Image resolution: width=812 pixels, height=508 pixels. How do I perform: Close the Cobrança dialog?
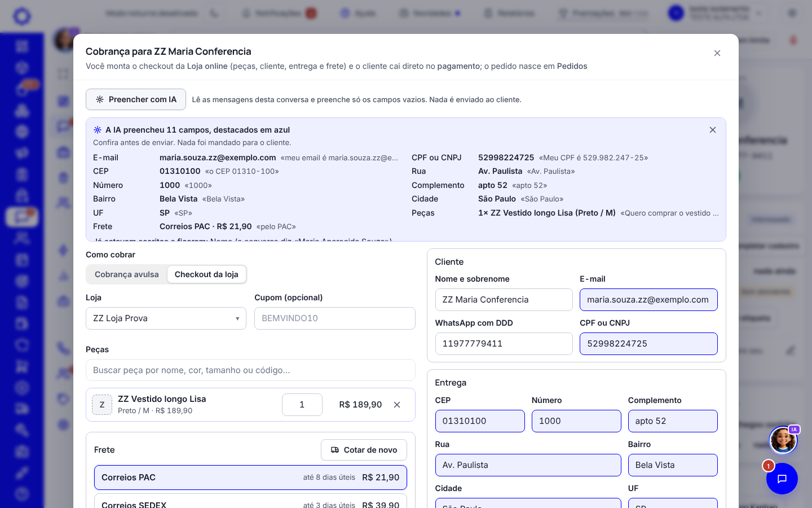717,53
